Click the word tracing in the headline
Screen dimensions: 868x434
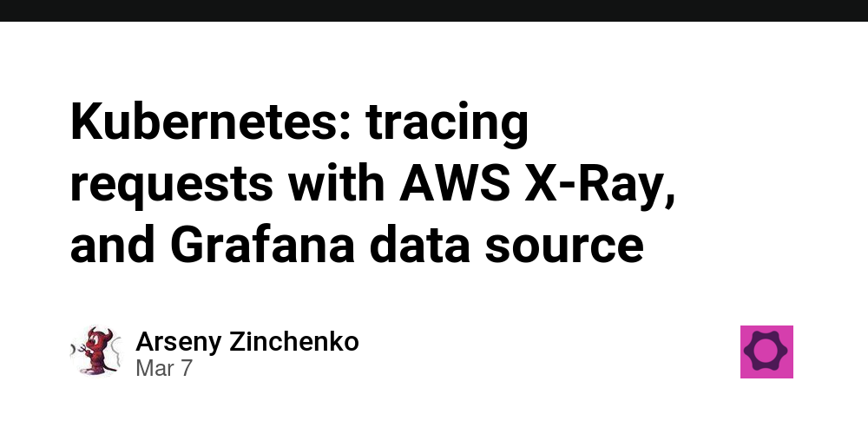447,124
